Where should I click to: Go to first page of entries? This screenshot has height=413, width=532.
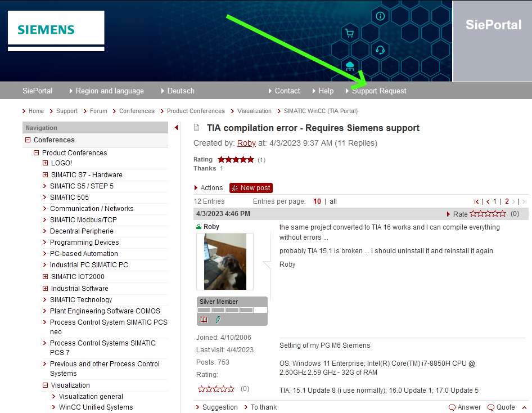click(x=476, y=201)
